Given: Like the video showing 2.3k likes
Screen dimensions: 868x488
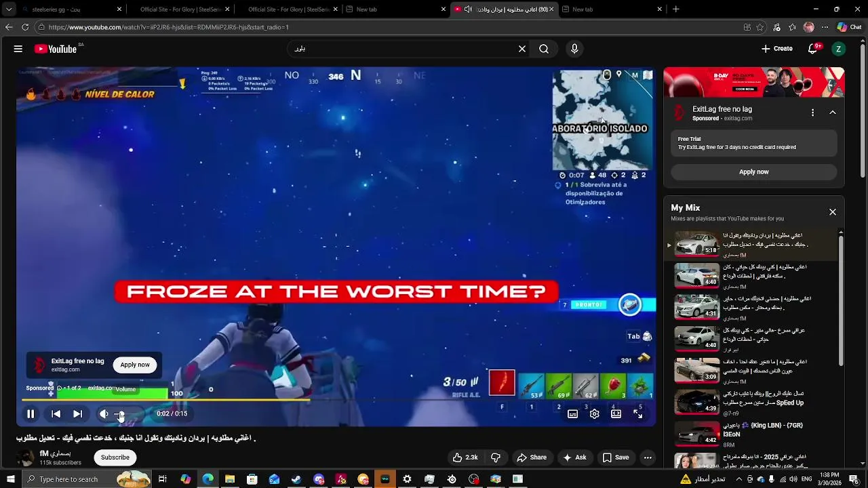Looking at the screenshot, I should pyautogui.click(x=466, y=457).
